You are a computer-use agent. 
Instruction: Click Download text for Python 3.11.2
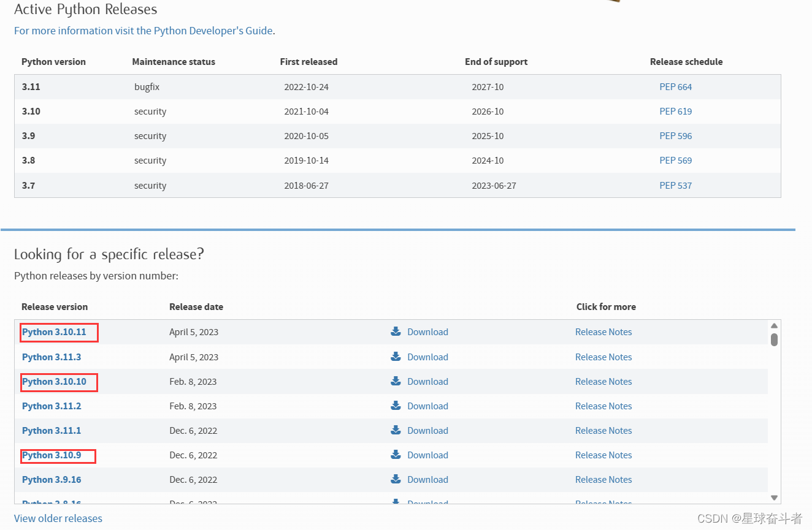coord(427,406)
